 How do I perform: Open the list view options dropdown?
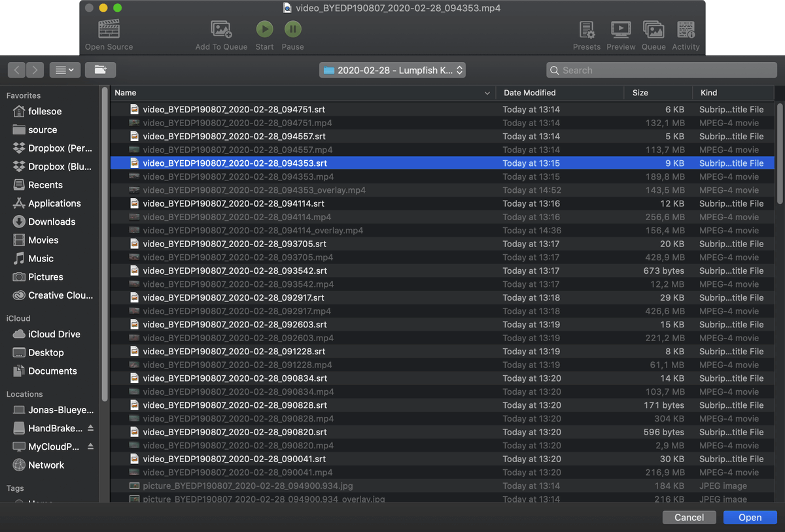[x=65, y=70]
